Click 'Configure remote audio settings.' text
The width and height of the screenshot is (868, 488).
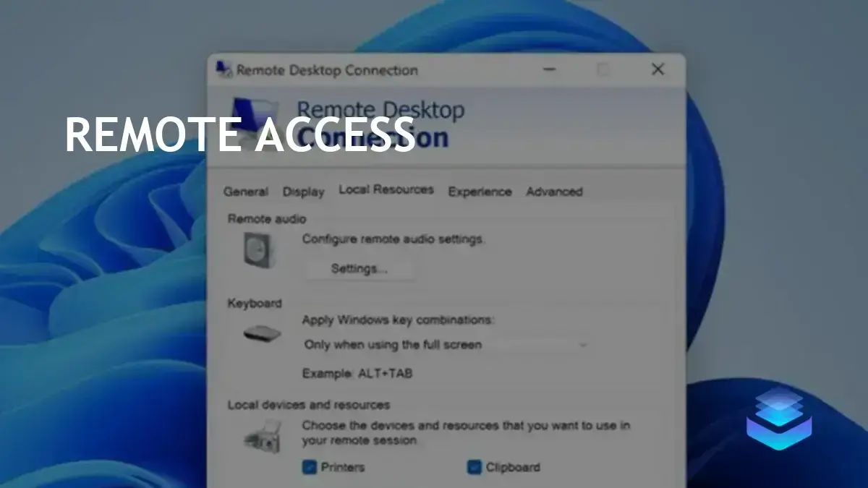pos(393,239)
